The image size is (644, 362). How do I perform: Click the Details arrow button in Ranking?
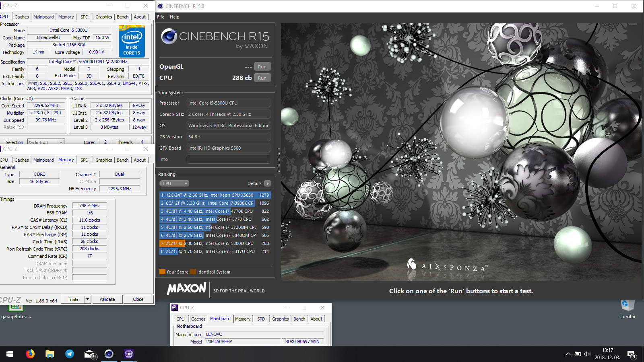[268, 183]
